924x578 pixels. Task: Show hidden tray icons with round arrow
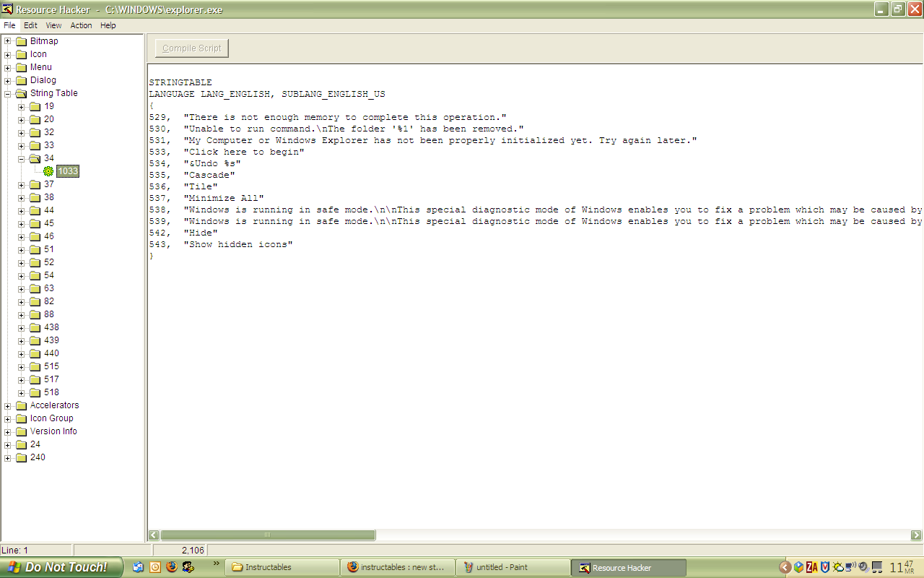coord(785,567)
